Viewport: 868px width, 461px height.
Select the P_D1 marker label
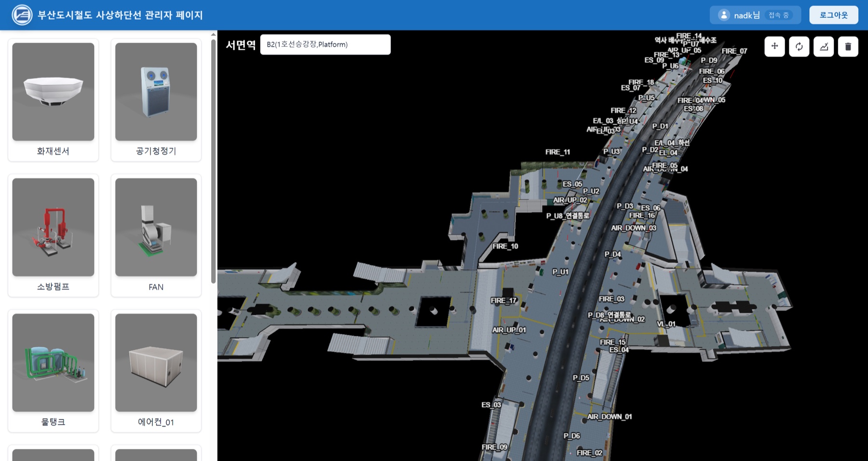click(x=661, y=126)
